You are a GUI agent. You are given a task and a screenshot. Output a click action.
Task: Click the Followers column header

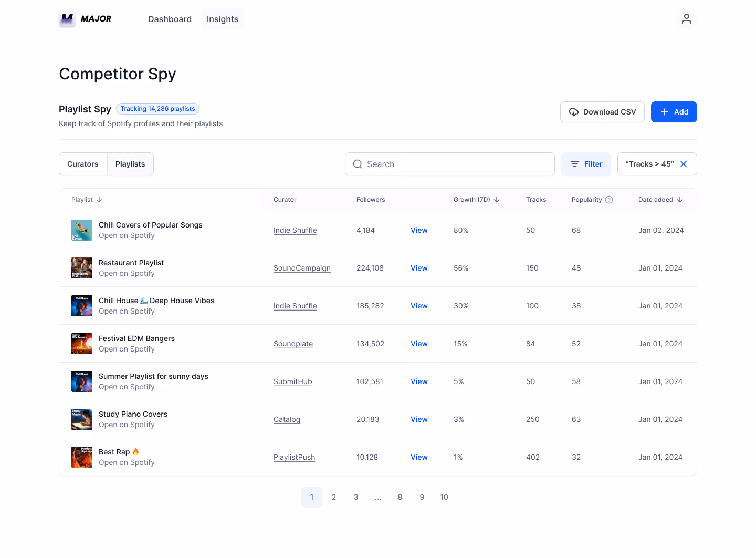(x=371, y=200)
